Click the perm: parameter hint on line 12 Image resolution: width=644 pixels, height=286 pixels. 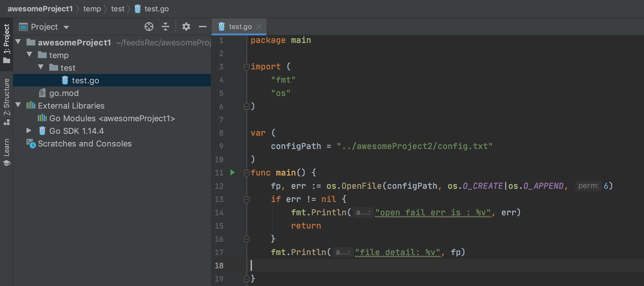tap(588, 186)
